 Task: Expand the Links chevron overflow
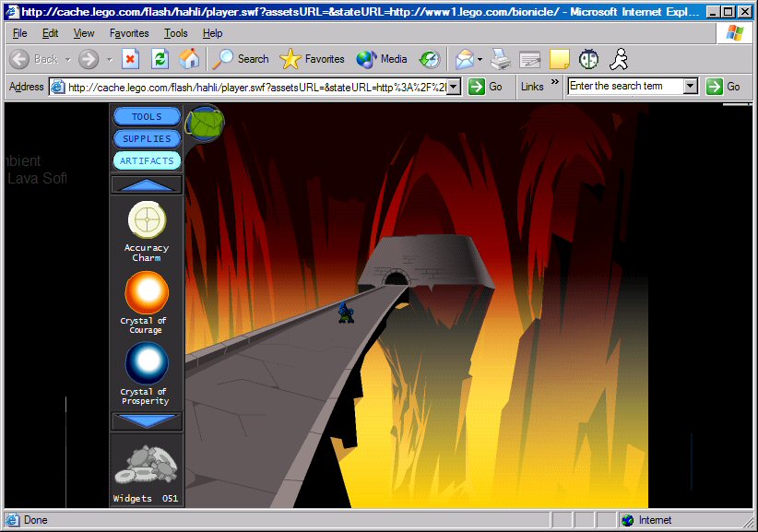[555, 82]
